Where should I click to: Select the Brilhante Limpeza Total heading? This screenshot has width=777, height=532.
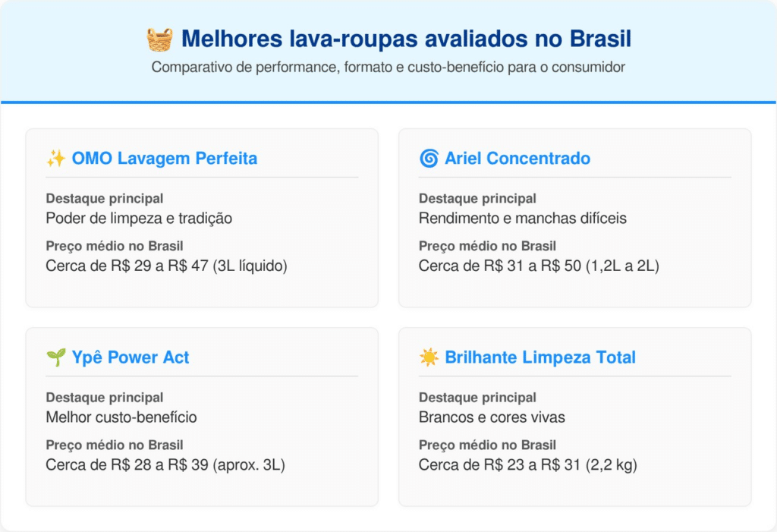coord(540,357)
